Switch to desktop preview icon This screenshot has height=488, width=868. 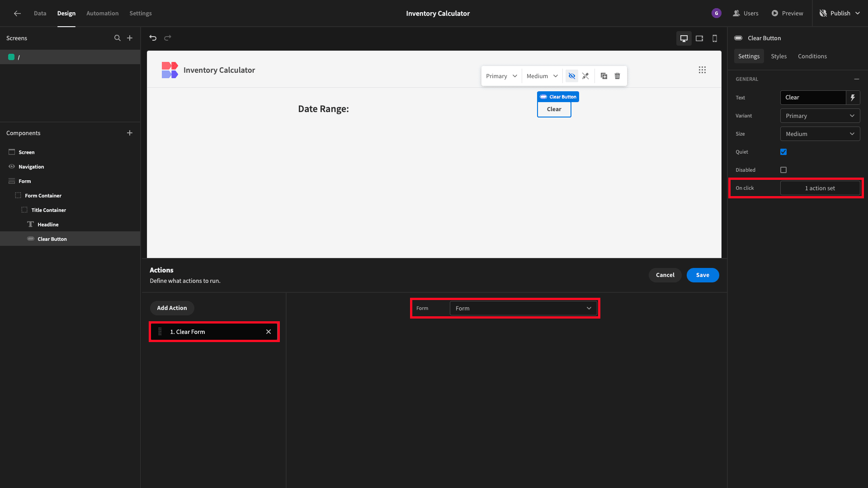click(x=684, y=38)
